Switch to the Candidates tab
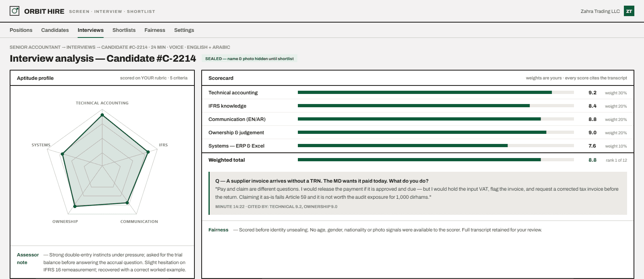Viewport: 644px width, 279px height. coord(55,30)
